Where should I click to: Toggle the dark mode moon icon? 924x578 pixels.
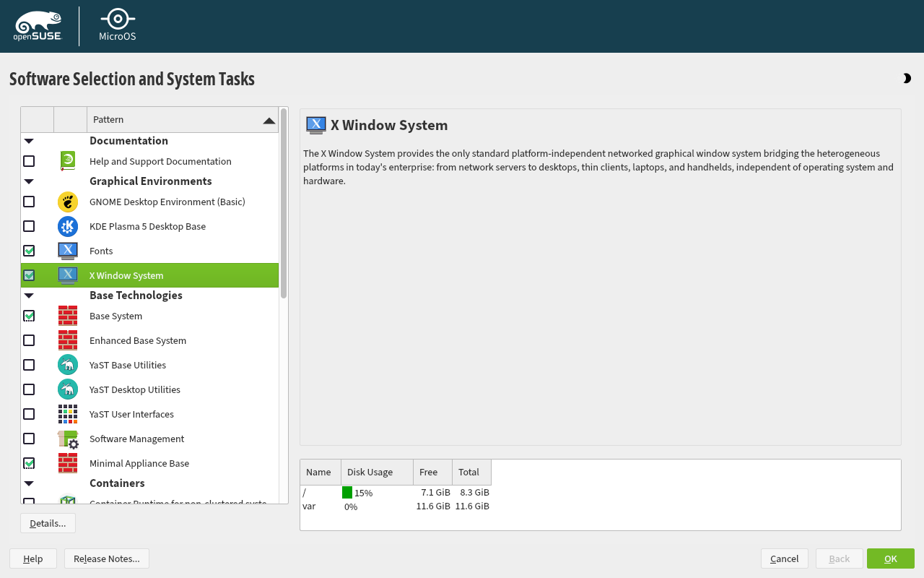pos(907,78)
